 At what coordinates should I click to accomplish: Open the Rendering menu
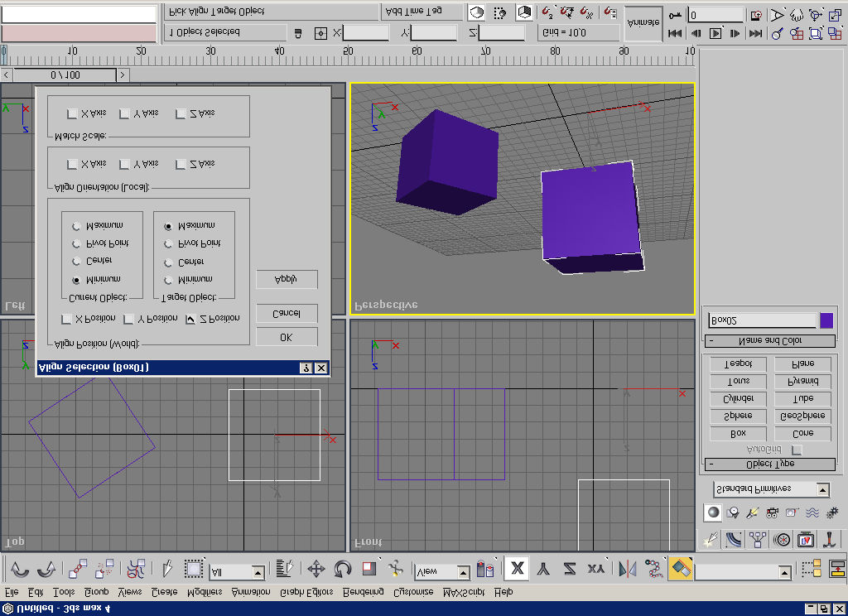pos(364,592)
